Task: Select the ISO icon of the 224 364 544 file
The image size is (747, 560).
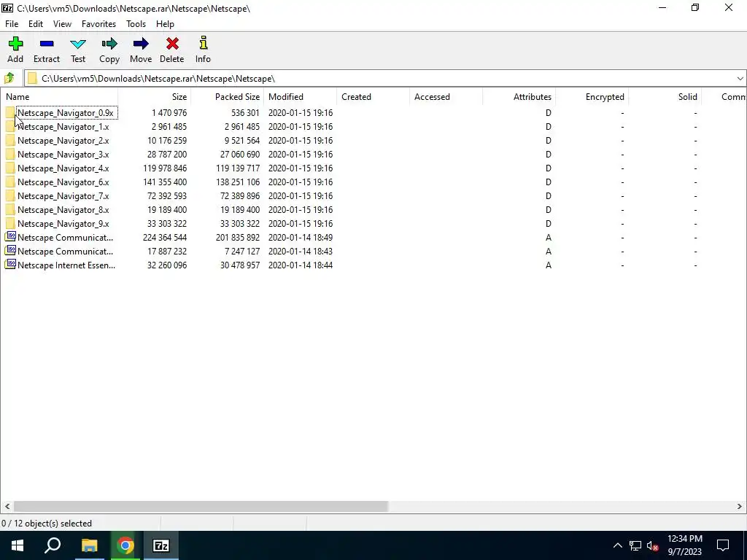Action: 10,237
